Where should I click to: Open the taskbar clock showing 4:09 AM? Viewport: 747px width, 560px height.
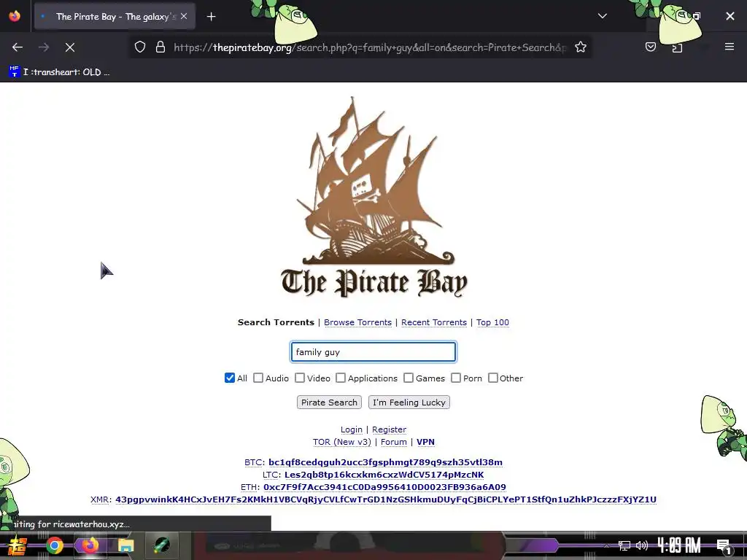click(x=679, y=545)
